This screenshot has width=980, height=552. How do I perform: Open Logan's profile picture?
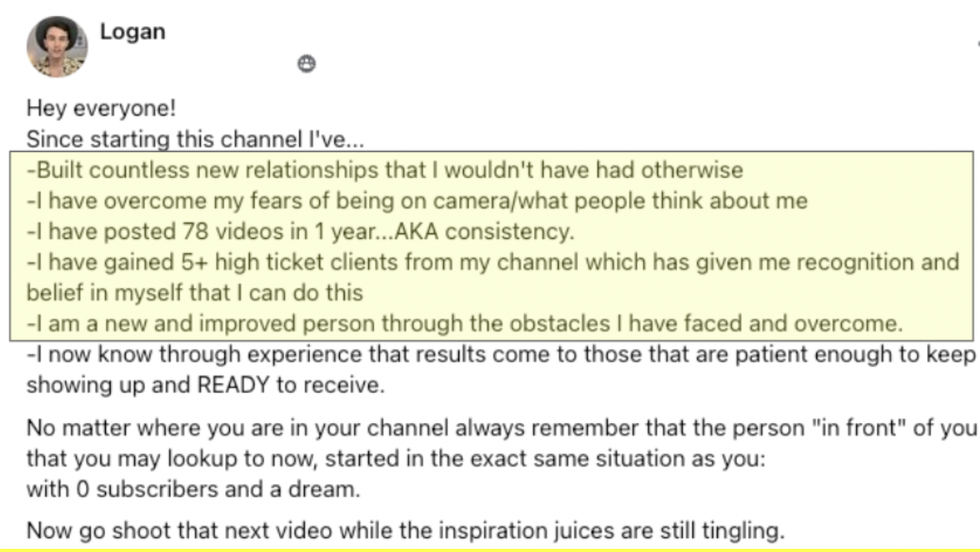coord(56,47)
